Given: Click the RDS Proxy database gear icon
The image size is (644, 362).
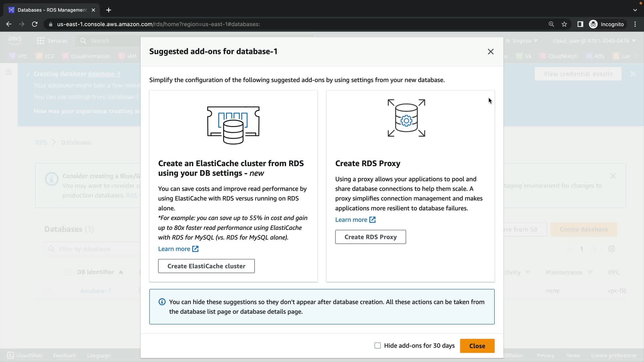Looking at the screenshot, I should (406, 118).
